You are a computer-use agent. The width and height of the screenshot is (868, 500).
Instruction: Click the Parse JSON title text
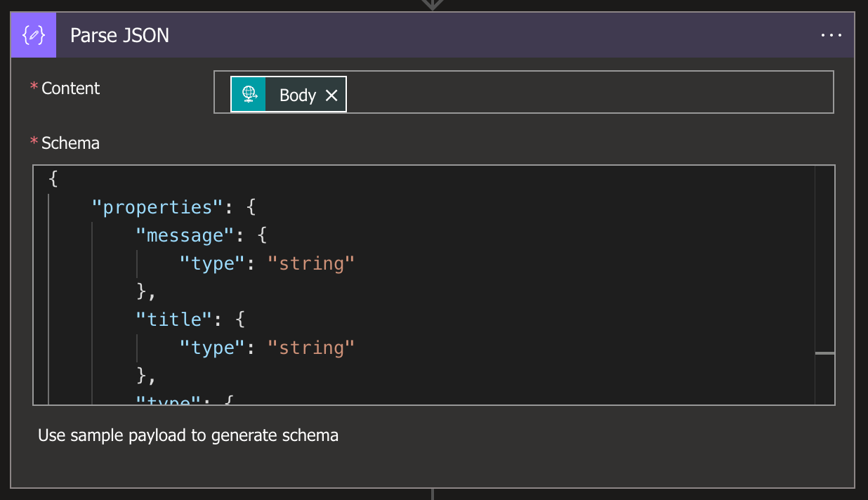[119, 35]
